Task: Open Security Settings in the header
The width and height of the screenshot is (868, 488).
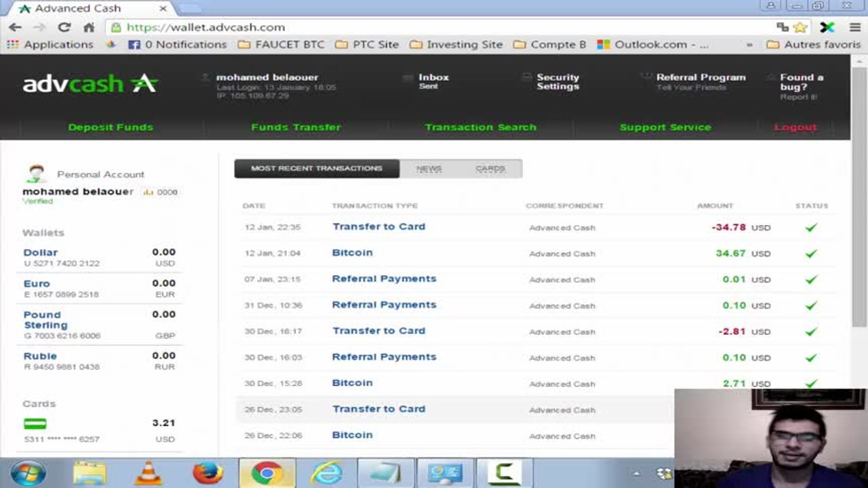Action: point(557,82)
